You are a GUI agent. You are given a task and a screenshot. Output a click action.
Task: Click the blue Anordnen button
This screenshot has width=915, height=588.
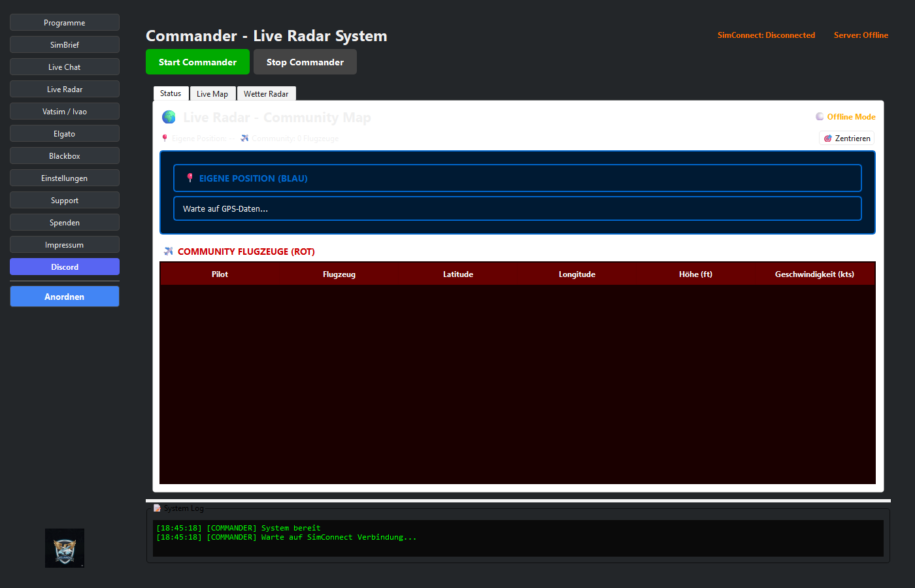(x=65, y=297)
